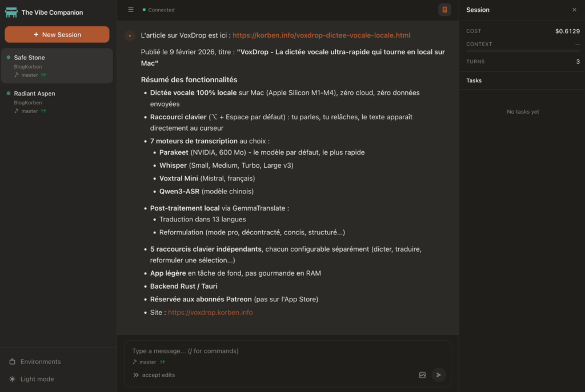The image size is (585, 392).
Task: Click the image attachment icon in composer
Action: (422, 375)
